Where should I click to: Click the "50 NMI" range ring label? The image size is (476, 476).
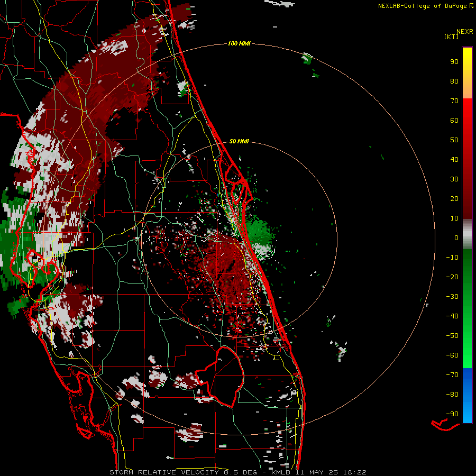(x=239, y=141)
